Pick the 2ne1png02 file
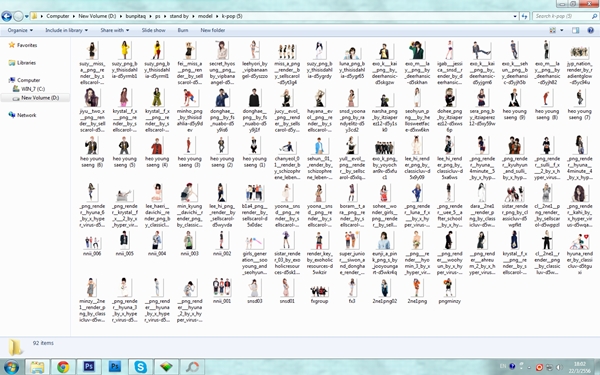 (x=385, y=292)
